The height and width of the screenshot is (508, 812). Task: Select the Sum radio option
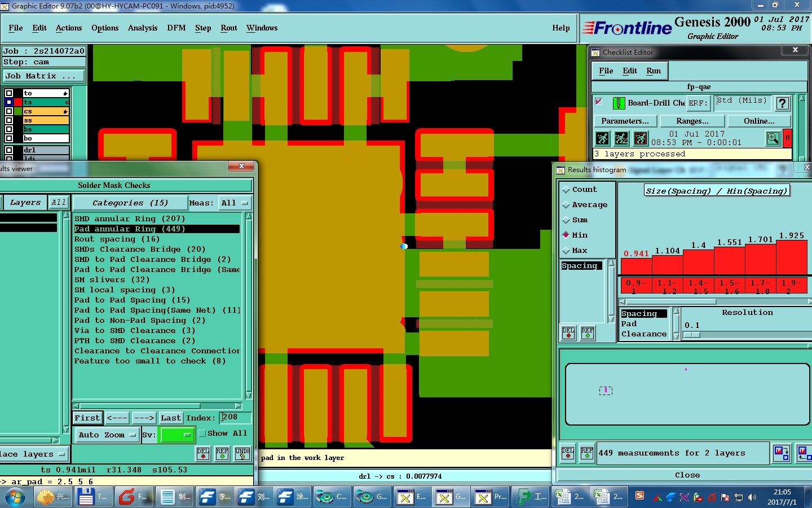click(x=566, y=220)
